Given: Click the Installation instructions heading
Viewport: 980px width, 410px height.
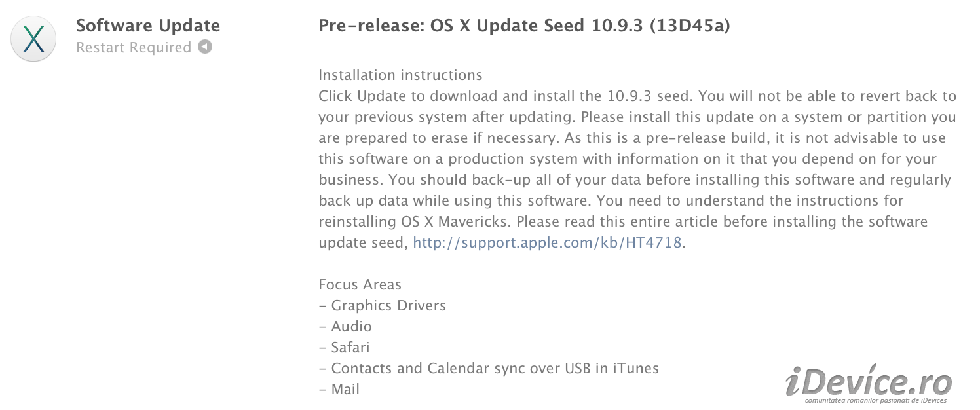Looking at the screenshot, I should pyautogui.click(x=400, y=75).
